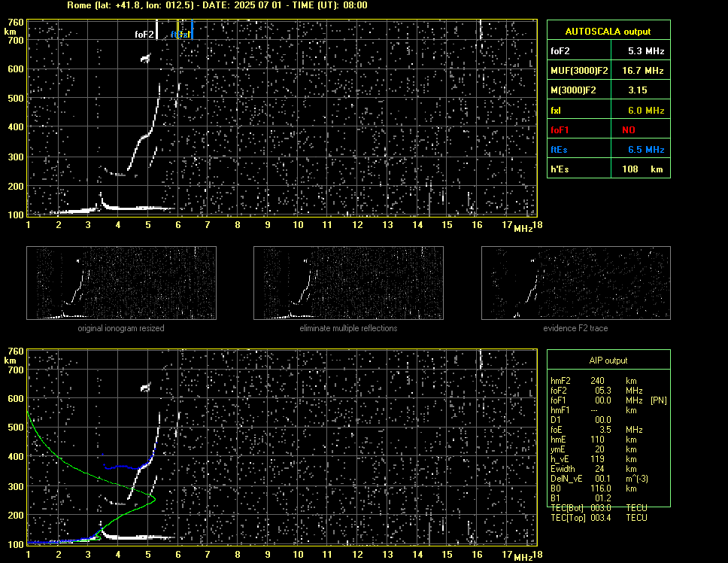Select the red foF1 label

[560, 130]
